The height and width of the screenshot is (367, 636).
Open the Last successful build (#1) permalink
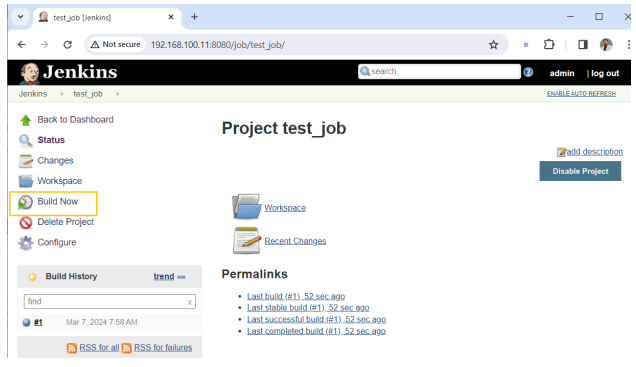coord(316,320)
